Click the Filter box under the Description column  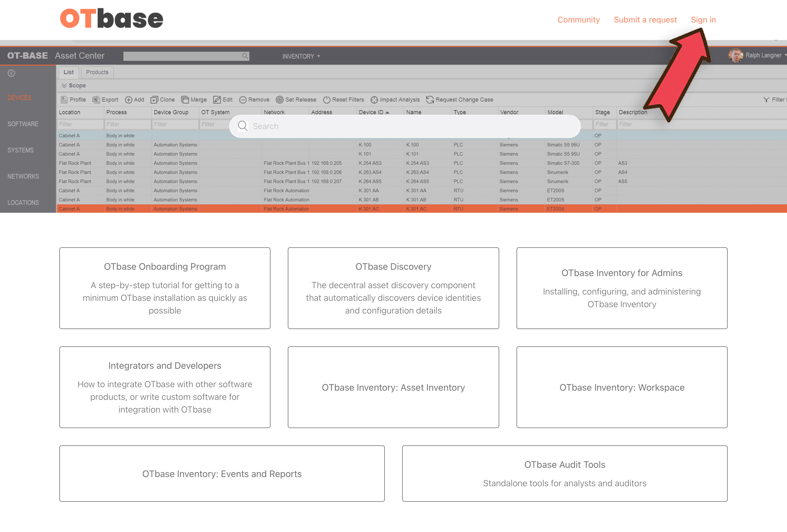click(702, 124)
